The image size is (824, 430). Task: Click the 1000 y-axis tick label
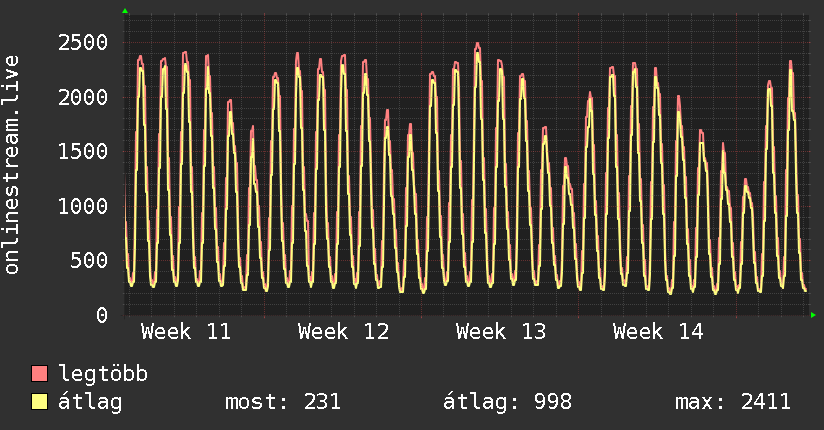[x=83, y=206]
